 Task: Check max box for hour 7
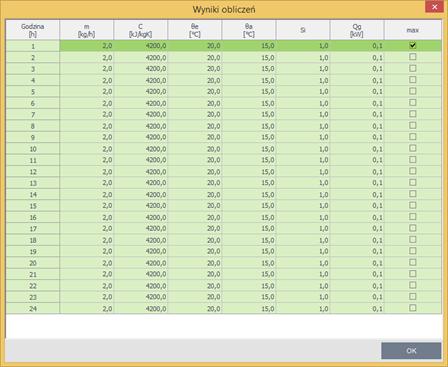(413, 114)
